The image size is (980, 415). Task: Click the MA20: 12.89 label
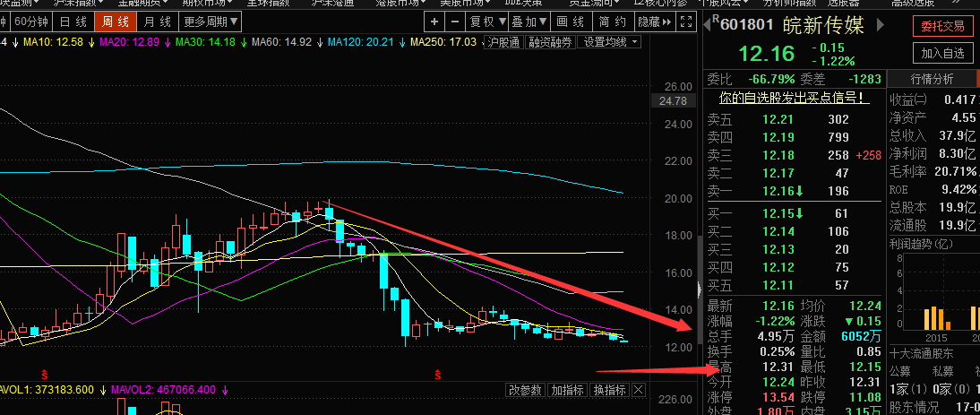click(129, 42)
